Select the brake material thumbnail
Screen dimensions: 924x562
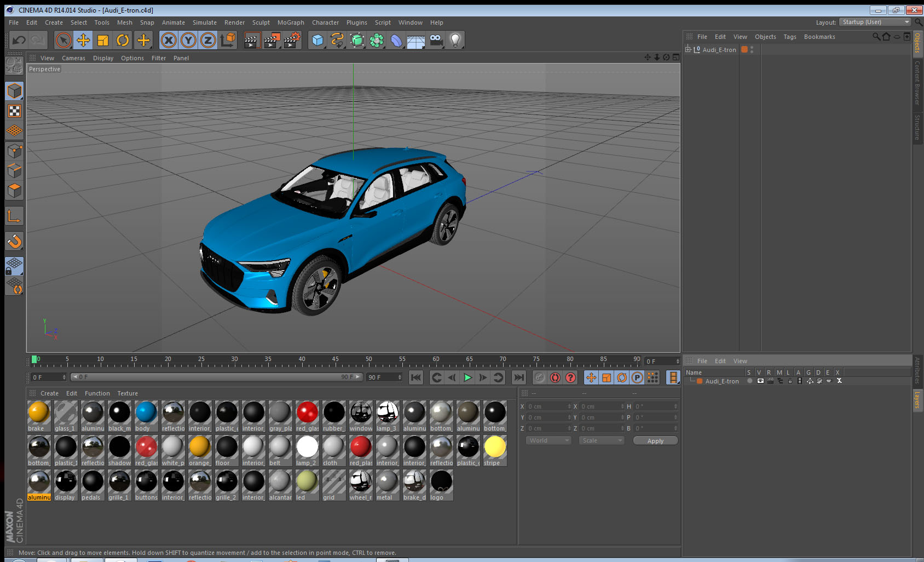pos(39,416)
